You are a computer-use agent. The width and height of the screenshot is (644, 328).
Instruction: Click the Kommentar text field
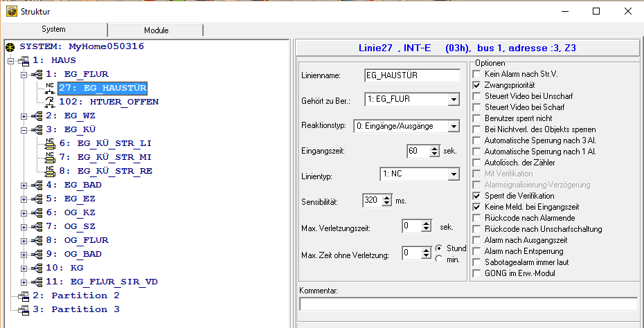467,304
